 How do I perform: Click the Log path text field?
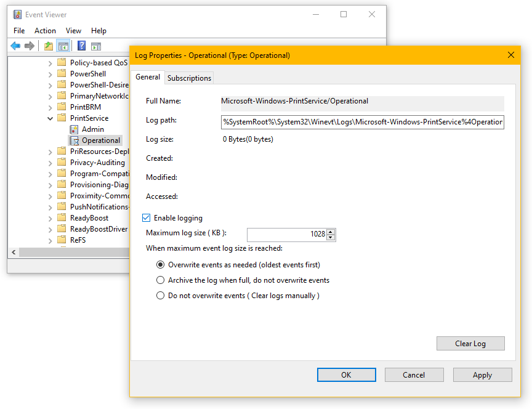pyautogui.click(x=362, y=122)
